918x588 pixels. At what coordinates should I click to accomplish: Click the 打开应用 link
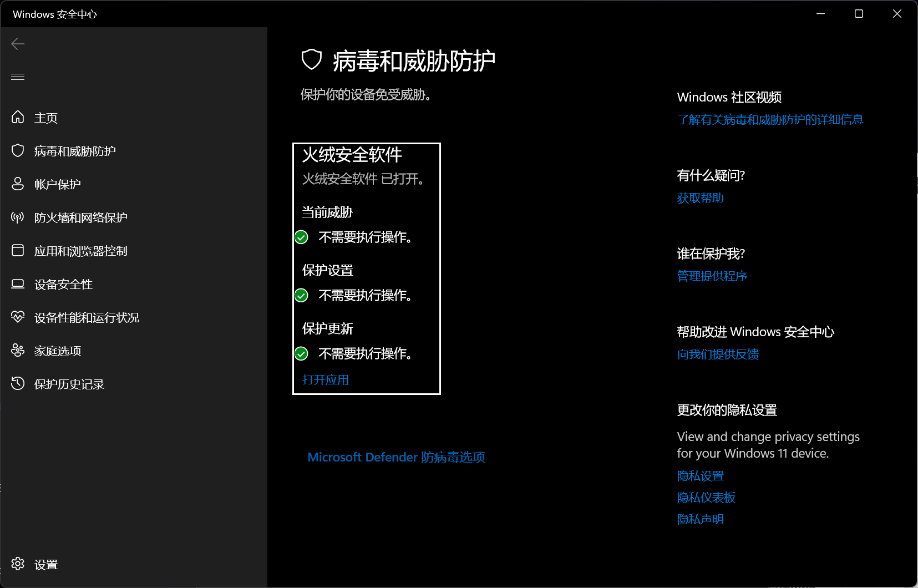tap(325, 380)
